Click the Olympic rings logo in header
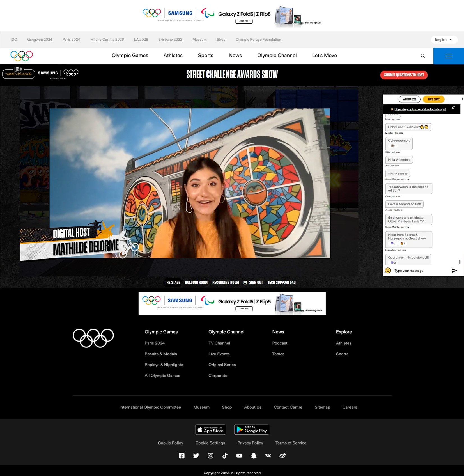464x476 pixels. [22, 56]
